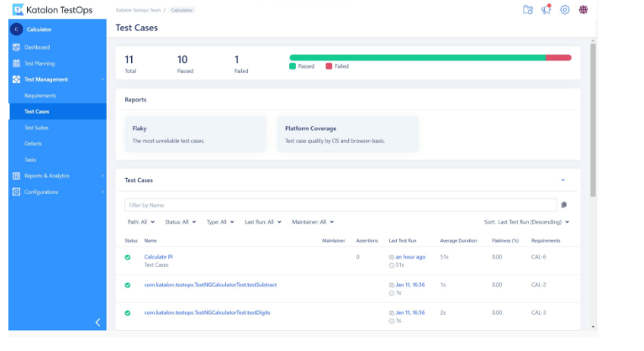
Task: Click the vertical scrollbar thumb
Action: pyautogui.click(x=593, y=120)
